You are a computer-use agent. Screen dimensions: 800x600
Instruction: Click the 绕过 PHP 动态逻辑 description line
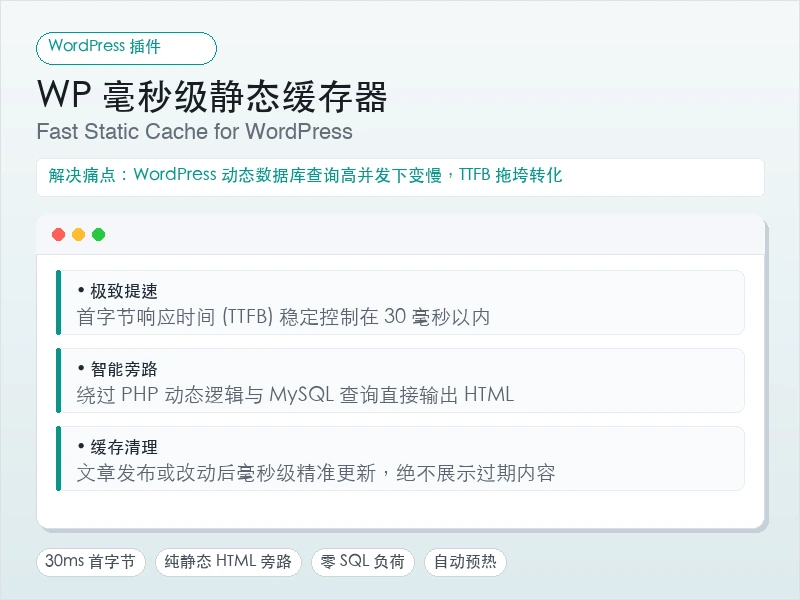point(295,395)
